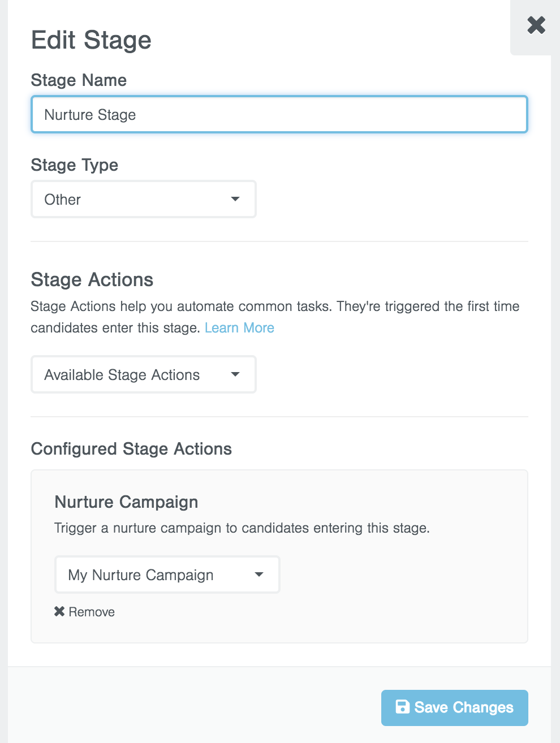Viewport: 560px width, 743px height.
Task: Click the floppy disk save icon
Action: pos(402,707)
